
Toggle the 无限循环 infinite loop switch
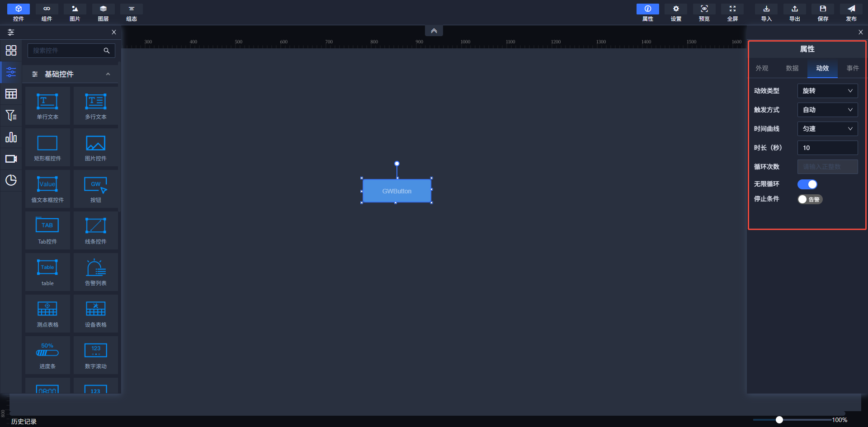(807, 184)
